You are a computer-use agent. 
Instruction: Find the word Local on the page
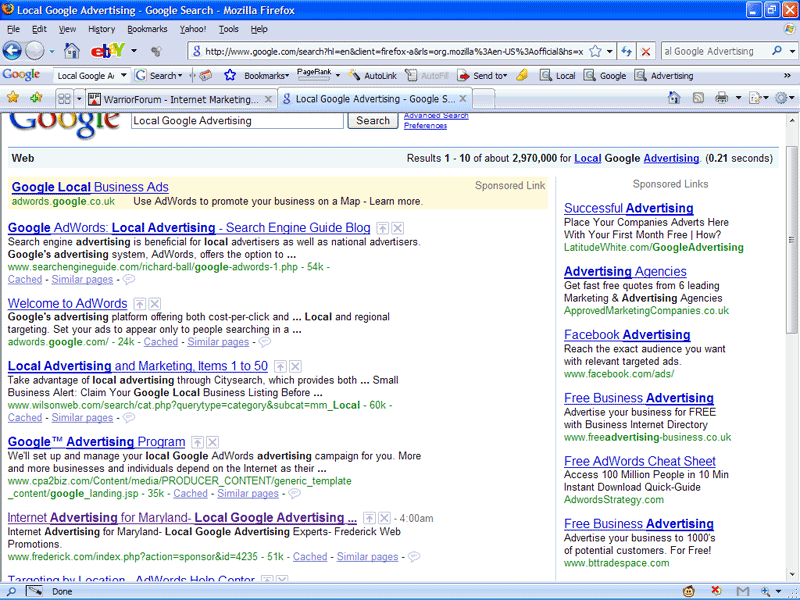click(558, 76)
